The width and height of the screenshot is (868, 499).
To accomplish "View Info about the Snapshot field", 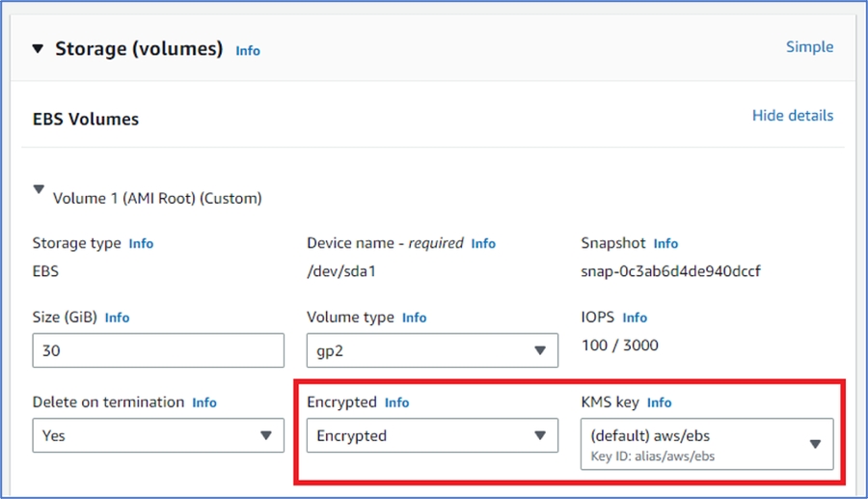I will coord(665,243).
